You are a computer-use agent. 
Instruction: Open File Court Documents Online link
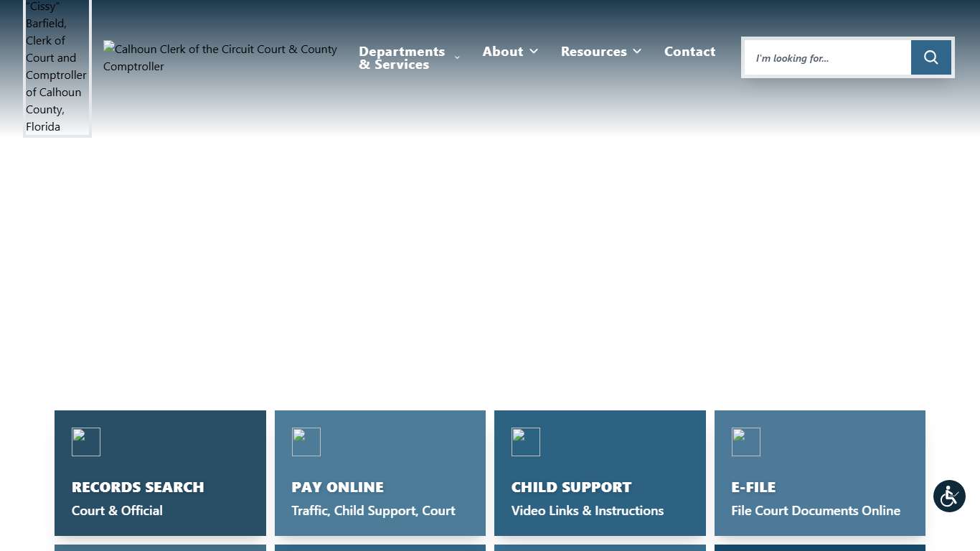coord(815,511)
